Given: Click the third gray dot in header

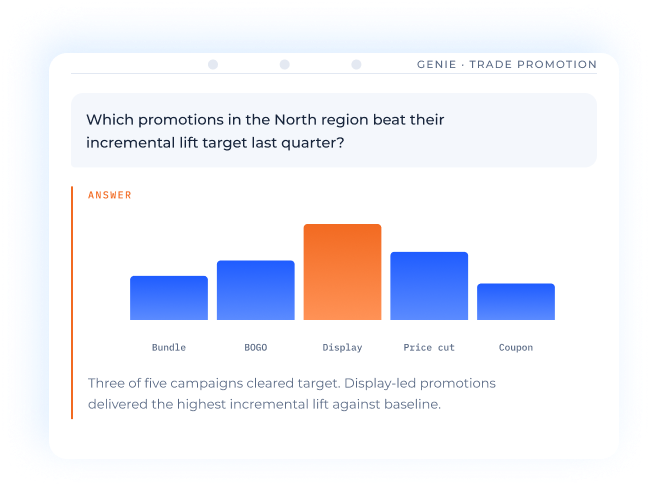Looking at the screenshot, I should coord(356,64).
